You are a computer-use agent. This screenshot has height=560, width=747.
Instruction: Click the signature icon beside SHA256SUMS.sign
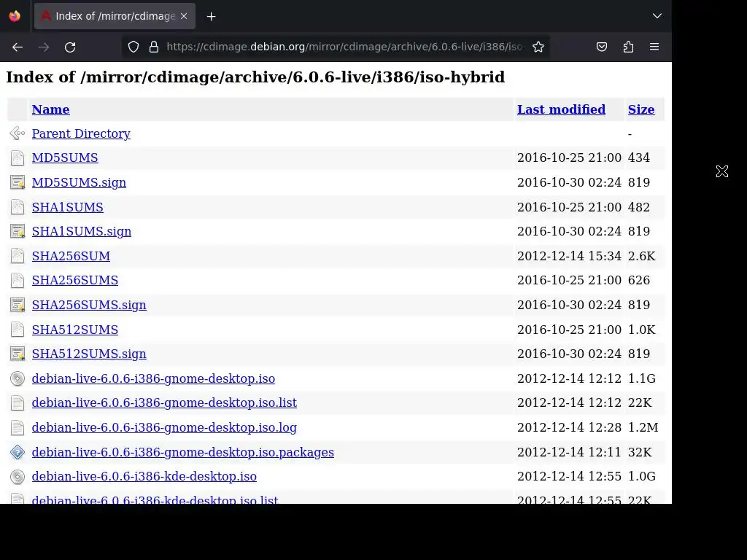[x=18, y=305]
